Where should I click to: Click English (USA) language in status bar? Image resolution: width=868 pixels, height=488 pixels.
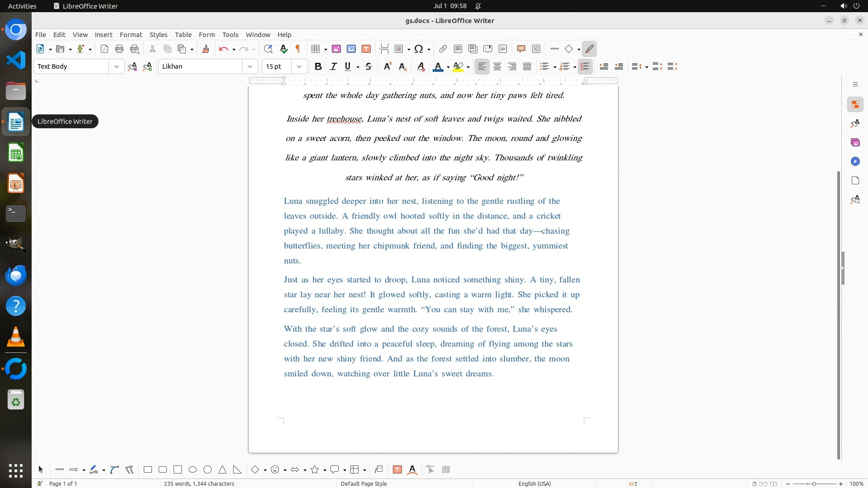click(x=534, y=483)
